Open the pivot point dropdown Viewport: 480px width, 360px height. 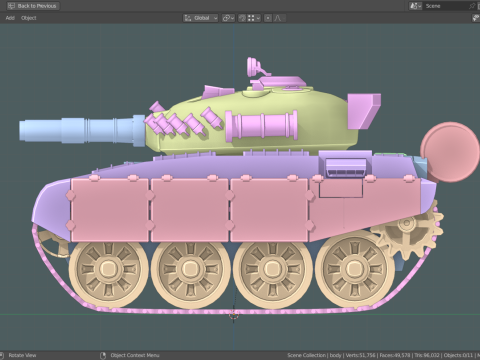[228, 18]
